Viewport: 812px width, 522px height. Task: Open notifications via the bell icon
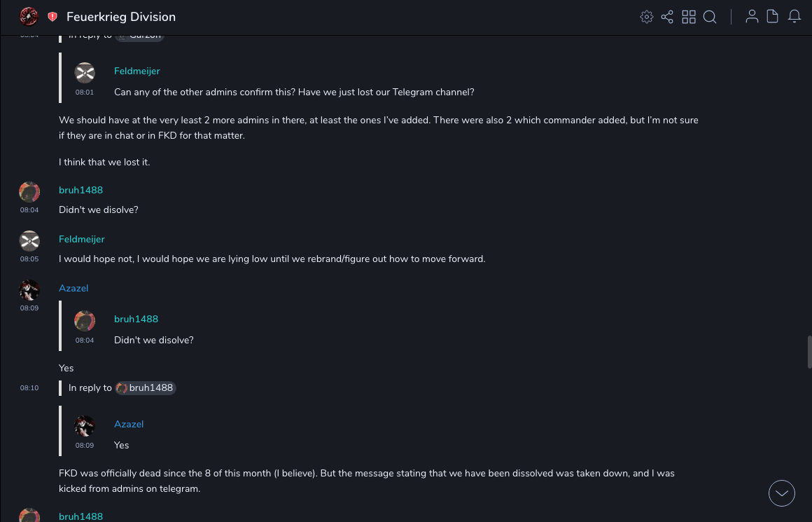tap(794, 17)
